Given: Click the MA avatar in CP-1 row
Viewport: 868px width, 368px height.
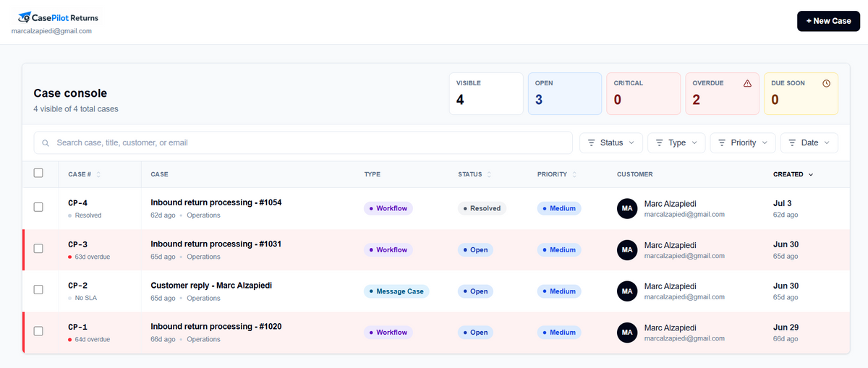Looking at the screenshot, I should (627, 332).
